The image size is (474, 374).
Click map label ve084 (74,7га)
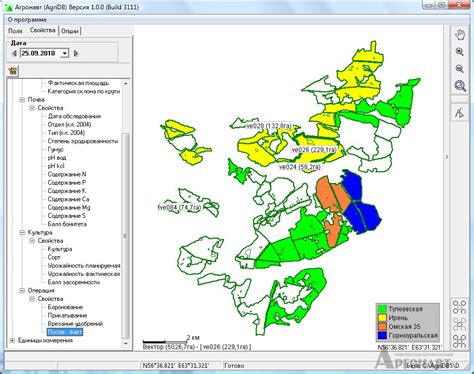[x=180, y=207]
